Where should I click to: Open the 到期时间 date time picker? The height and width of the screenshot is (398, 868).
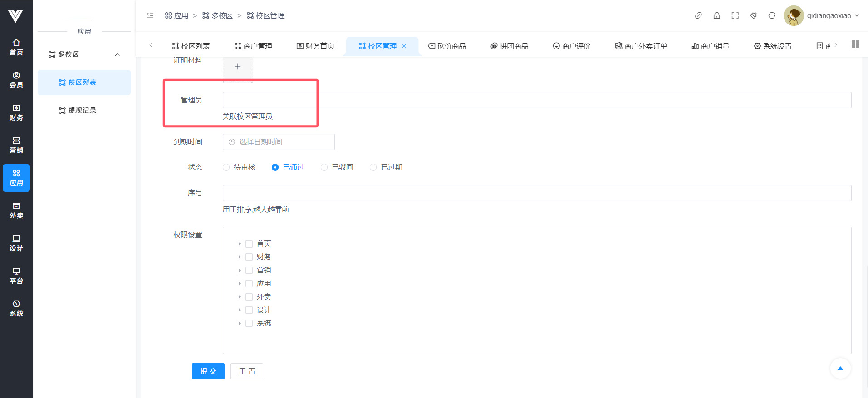pos(279,142)
